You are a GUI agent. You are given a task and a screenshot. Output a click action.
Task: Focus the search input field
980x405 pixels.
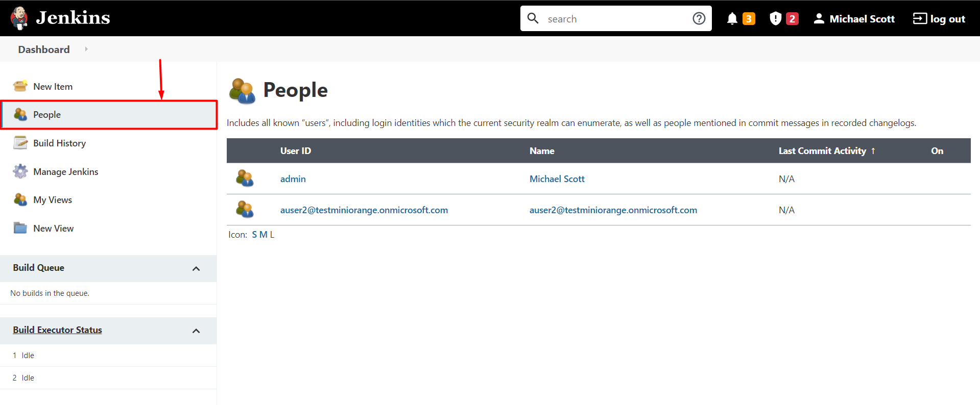(616, 19)
